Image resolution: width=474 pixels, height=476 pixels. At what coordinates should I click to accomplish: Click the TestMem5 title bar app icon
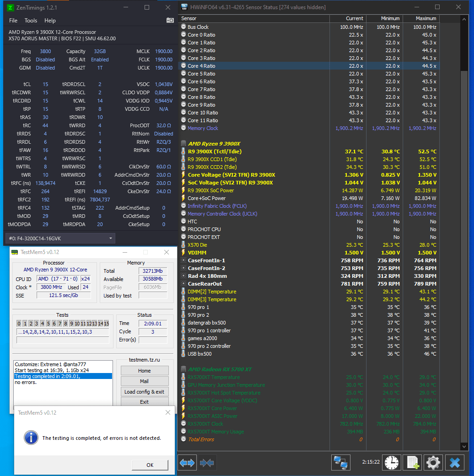pyautogui.click(x=15, y=252)
